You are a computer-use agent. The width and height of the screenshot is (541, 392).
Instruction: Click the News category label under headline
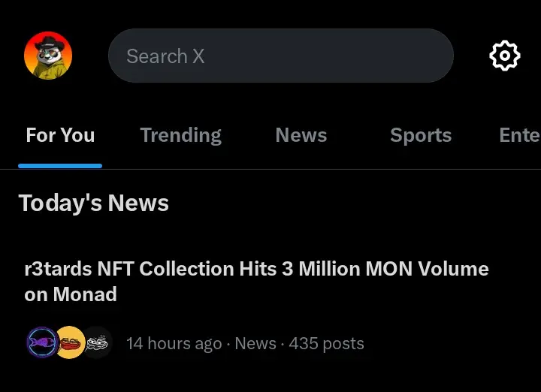tap(255, 343)
